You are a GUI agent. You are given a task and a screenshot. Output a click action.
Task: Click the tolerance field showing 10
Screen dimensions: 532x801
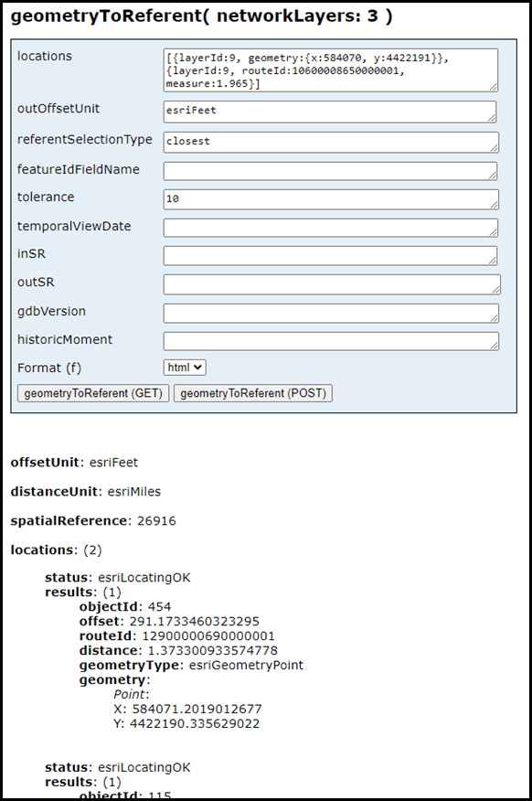(331, 199)
